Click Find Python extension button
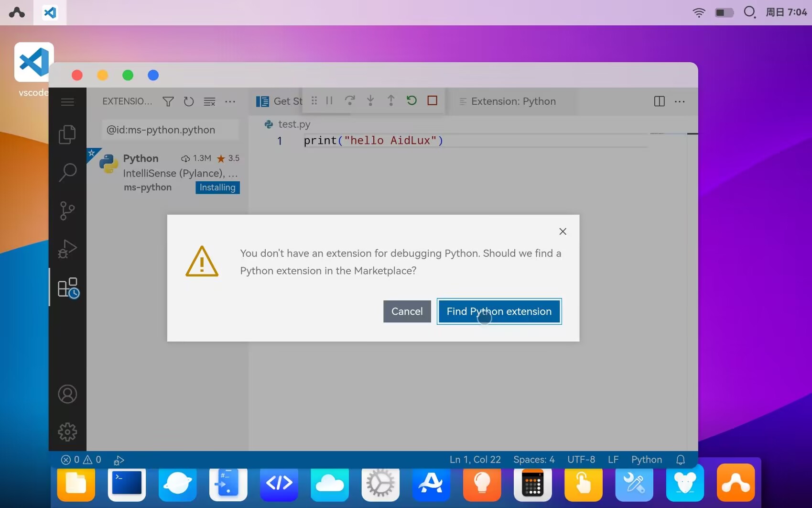812x508 pixels. pos(499,311)
